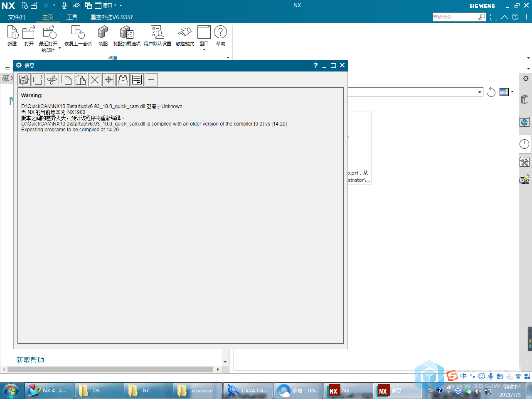Expand the quick access toolbar customize arrow
This screenshot has height=399, width=532.
(121, 5)
